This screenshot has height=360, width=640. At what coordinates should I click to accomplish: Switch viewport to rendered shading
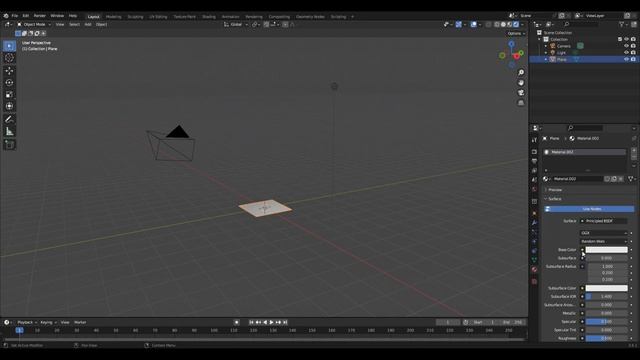pos(516,24)
